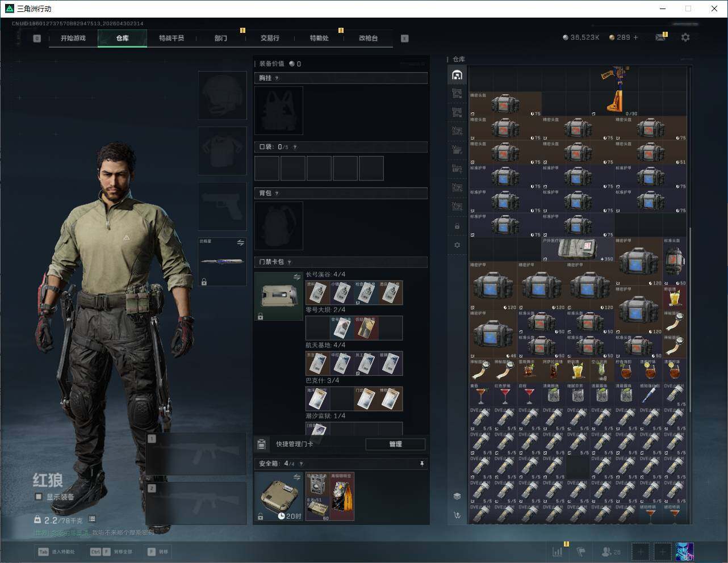Switch to the 改枪台 tab
Viewport: 728px width, 563px height.
point(368,38)
